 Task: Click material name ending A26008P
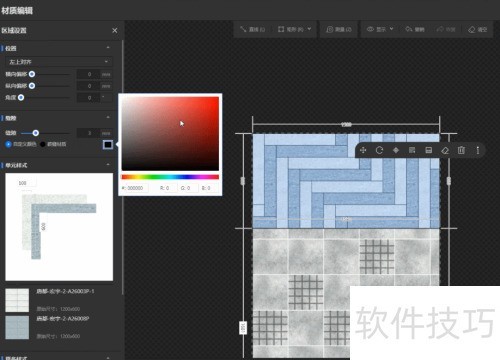63,318
